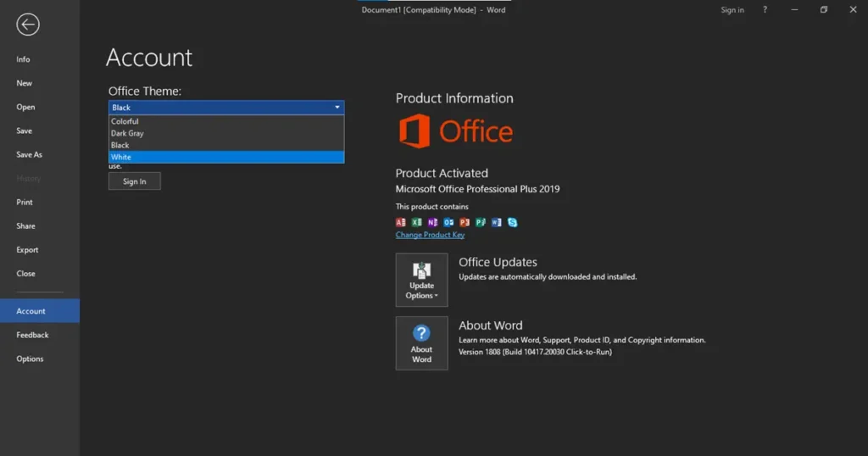The height and width of the screenshot is (456, 868).
Task: Click the Skype app icon under product contains
Action: (513, 222)
